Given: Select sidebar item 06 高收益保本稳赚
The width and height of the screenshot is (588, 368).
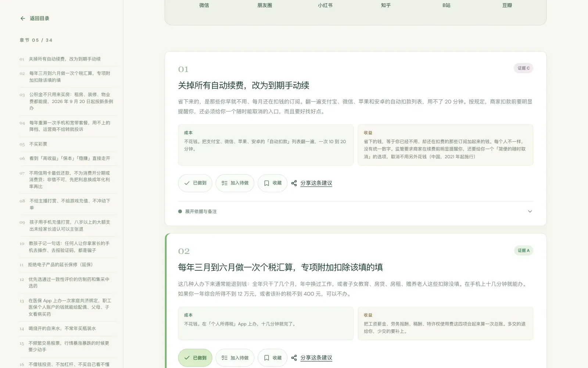Looking at the screenshot, I should pos(68,159).
